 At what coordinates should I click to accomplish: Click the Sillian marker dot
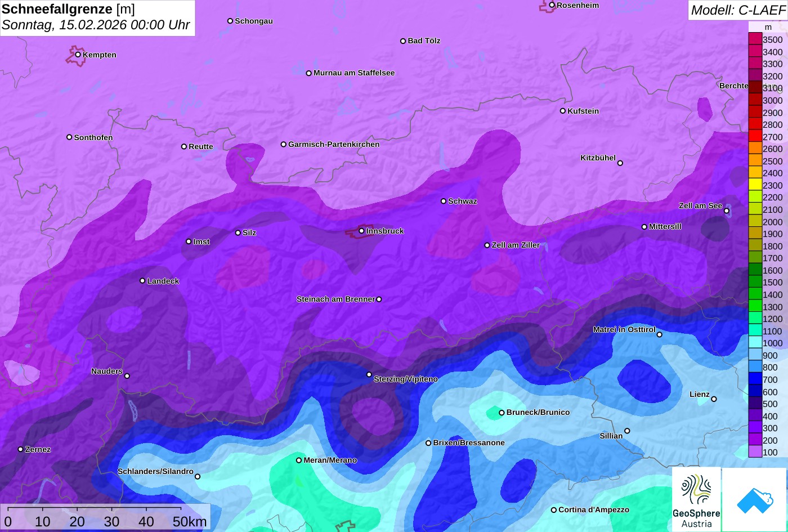pyautogui.click(x=627, y=431)
